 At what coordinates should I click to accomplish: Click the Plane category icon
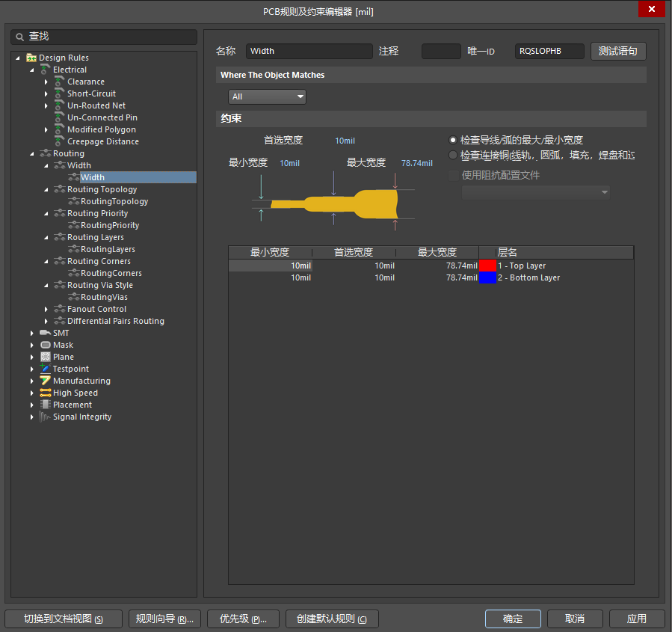(46, 357)
